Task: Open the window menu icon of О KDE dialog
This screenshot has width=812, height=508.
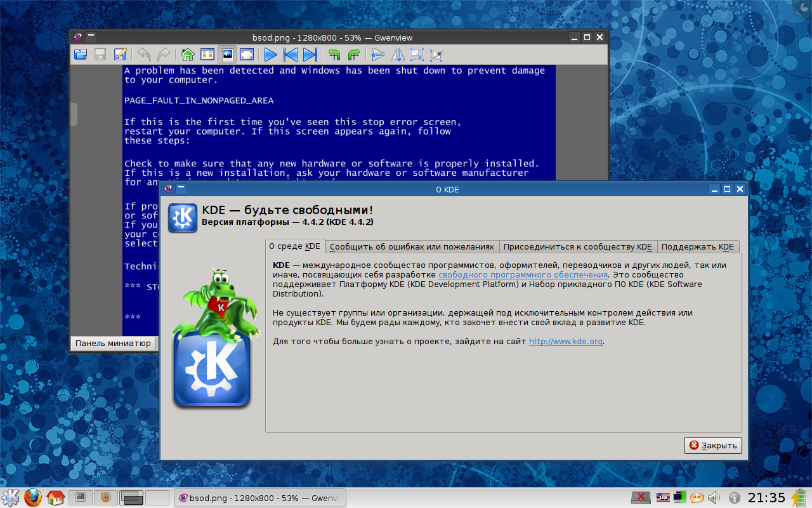Action: 168,189
